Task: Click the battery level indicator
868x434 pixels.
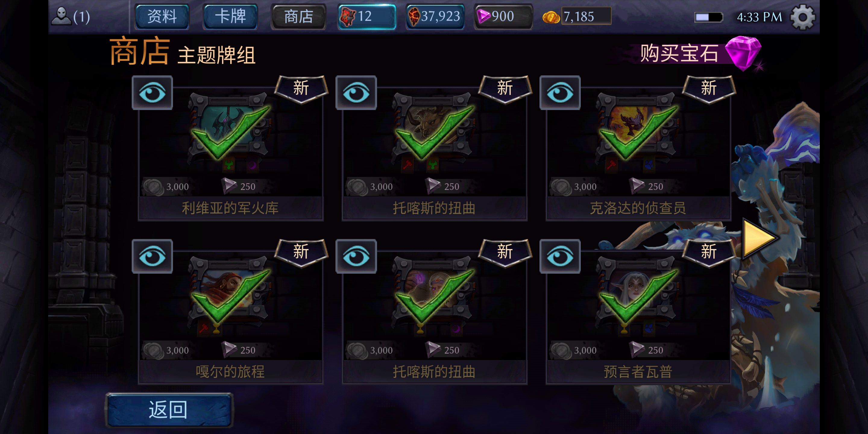Action: pyautogui.click(x=709, y=17)
